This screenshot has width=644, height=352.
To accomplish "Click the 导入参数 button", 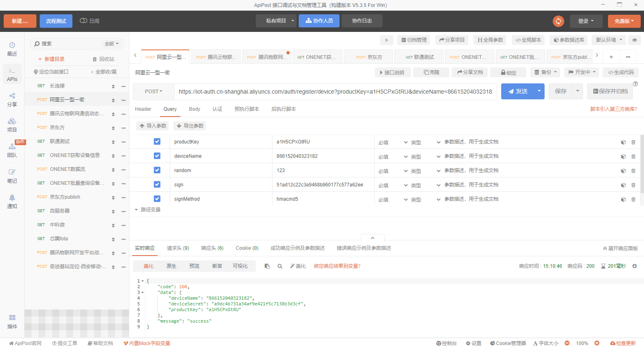I will pyautogui.click(x=153, y=126).
